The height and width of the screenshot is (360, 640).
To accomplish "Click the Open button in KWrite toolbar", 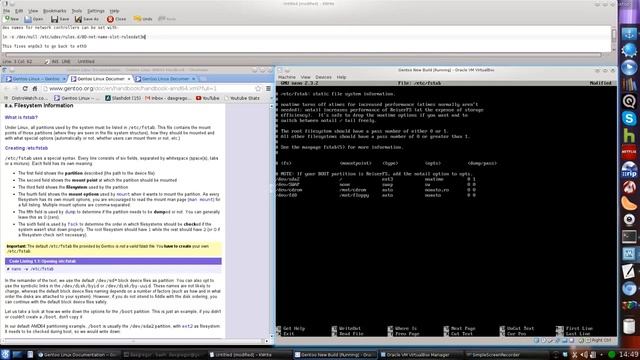I will [x=34, y=19].
